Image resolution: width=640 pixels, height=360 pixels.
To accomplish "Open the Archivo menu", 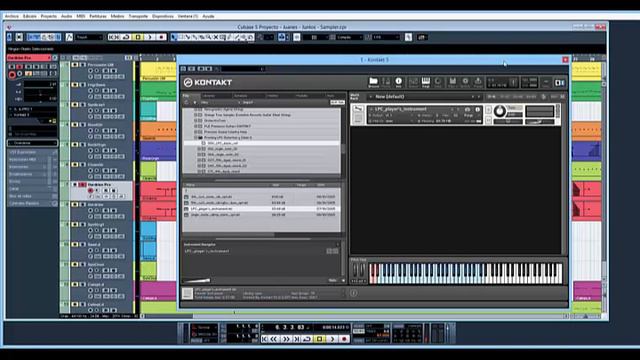I will pyautogui.click(x=12, y=16).
